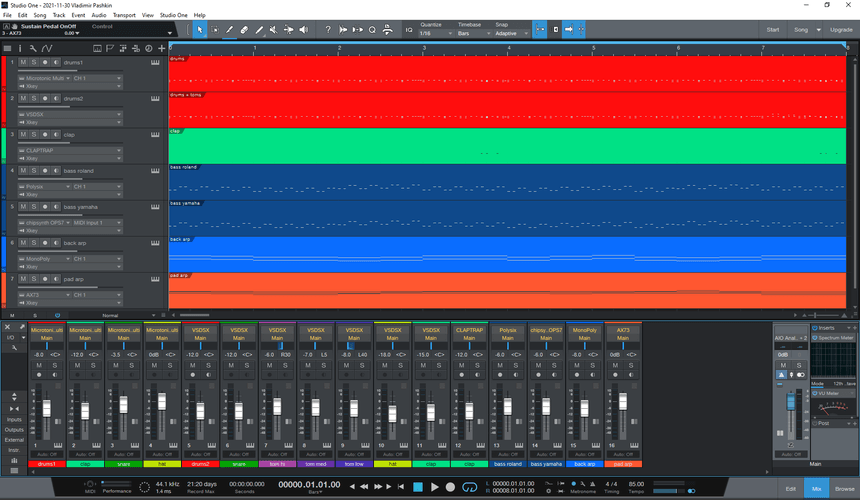Open the MIDI Input 1 dropdown
This screenshot has width=860, height=500.
tap(97, 223)
